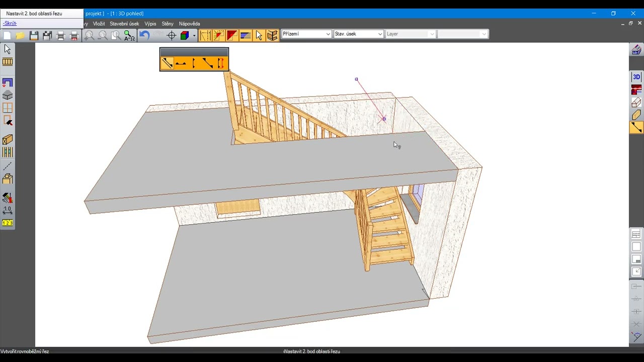Click the wooden beam box tool in left sidebar
Screen dimensions: 644x362
pos(8,140)
